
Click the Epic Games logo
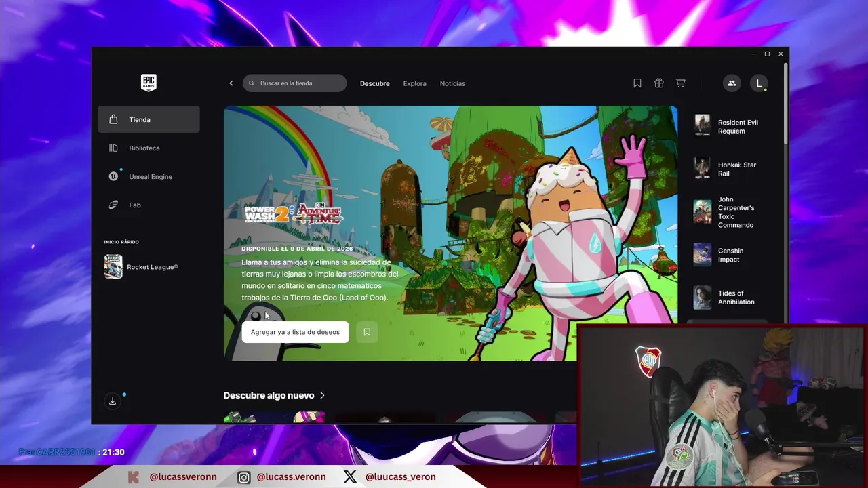[x=149, y=83]
